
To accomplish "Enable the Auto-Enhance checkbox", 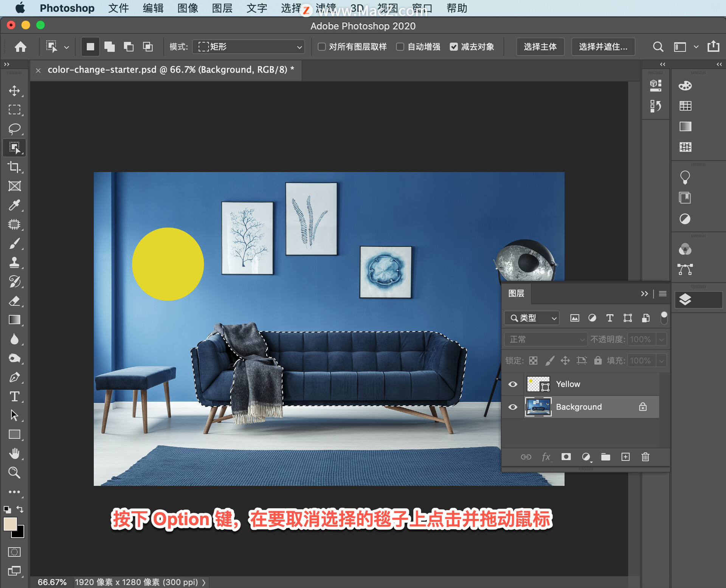I will point(400,47).
